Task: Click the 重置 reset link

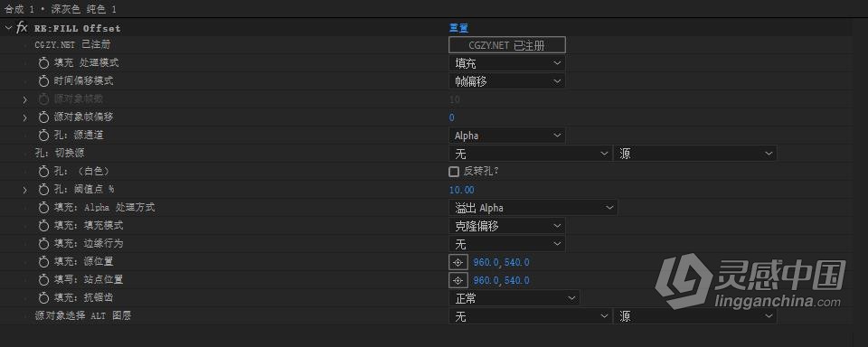Action: (458, 28)
